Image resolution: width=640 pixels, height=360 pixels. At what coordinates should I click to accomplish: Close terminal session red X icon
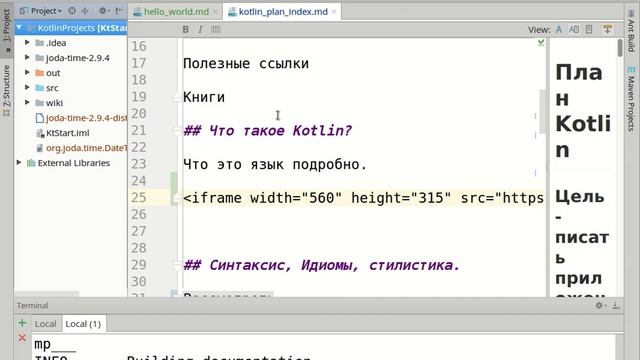[22, 338]
